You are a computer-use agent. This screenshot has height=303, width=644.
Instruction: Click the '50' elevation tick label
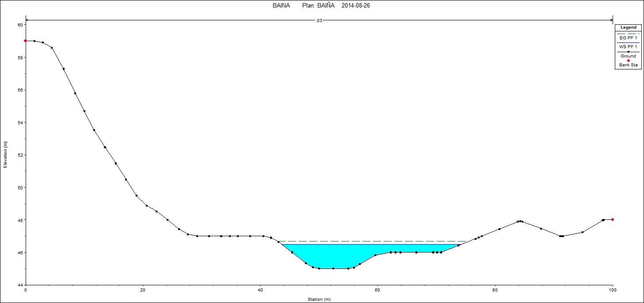19,188
